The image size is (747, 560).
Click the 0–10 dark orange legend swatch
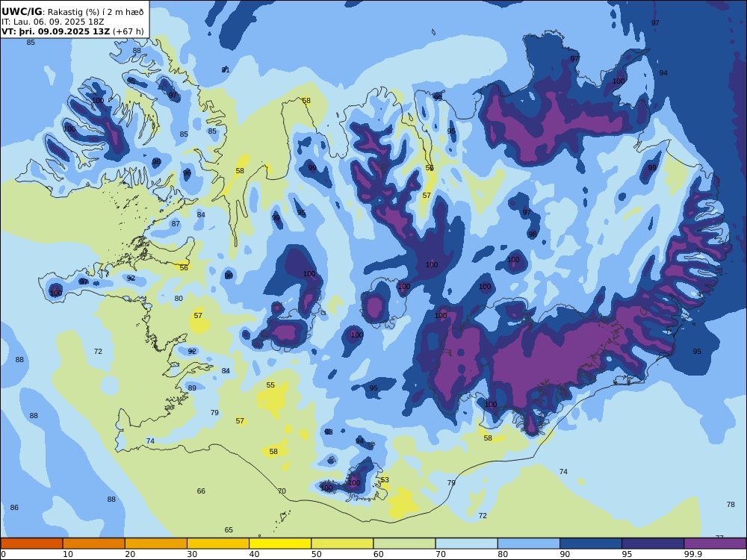(31, 544)
